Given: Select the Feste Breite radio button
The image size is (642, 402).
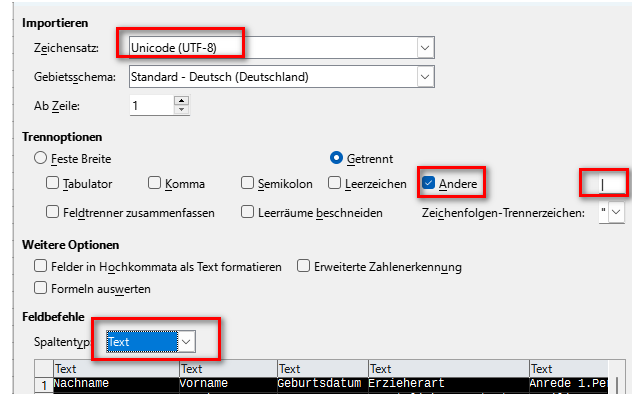Looking at the screenshot, I should click(x=41, y=158).
